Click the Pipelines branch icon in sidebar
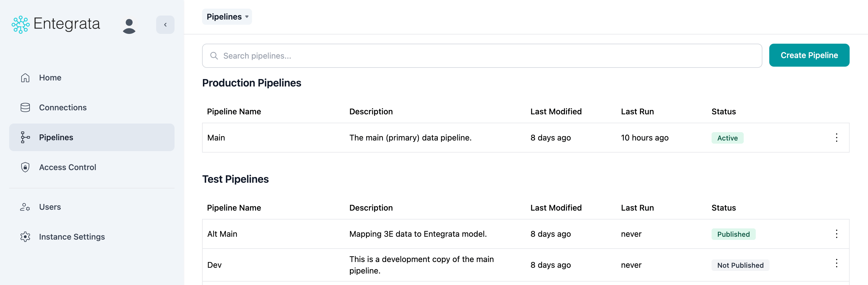The width and height of the screenshot is (868, 285). click(x=25, y=137)
